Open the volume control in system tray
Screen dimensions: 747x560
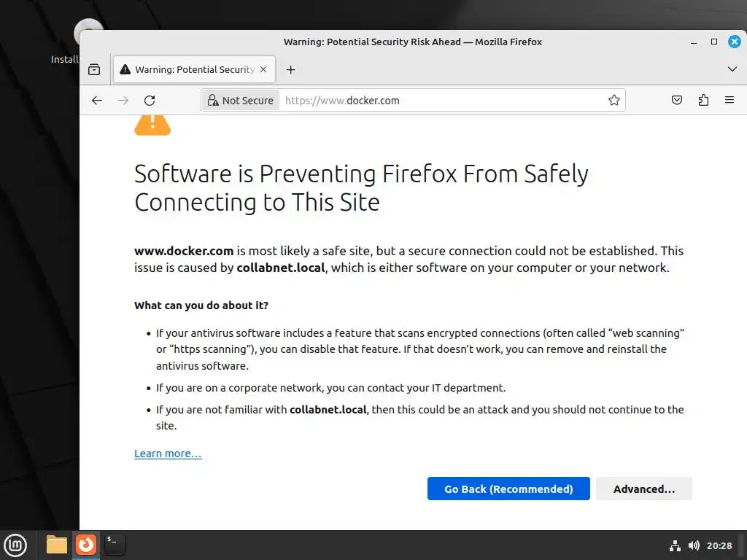(x=694, y=545)
